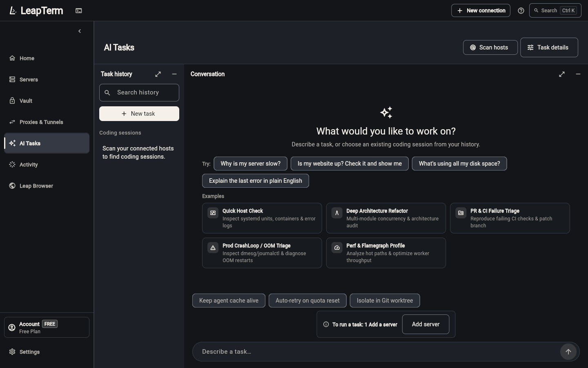
Task: Click the Add server button
Action: (x=426, y=324)
